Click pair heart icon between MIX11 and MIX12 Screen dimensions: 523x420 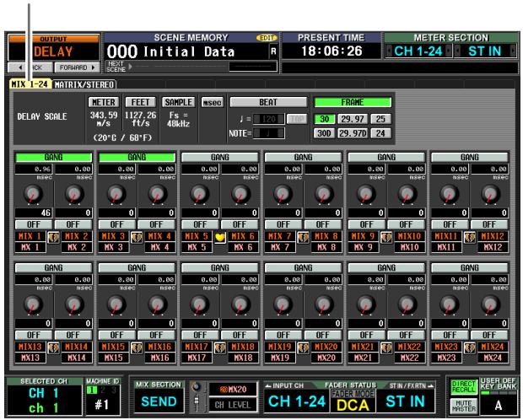point(470,238)
